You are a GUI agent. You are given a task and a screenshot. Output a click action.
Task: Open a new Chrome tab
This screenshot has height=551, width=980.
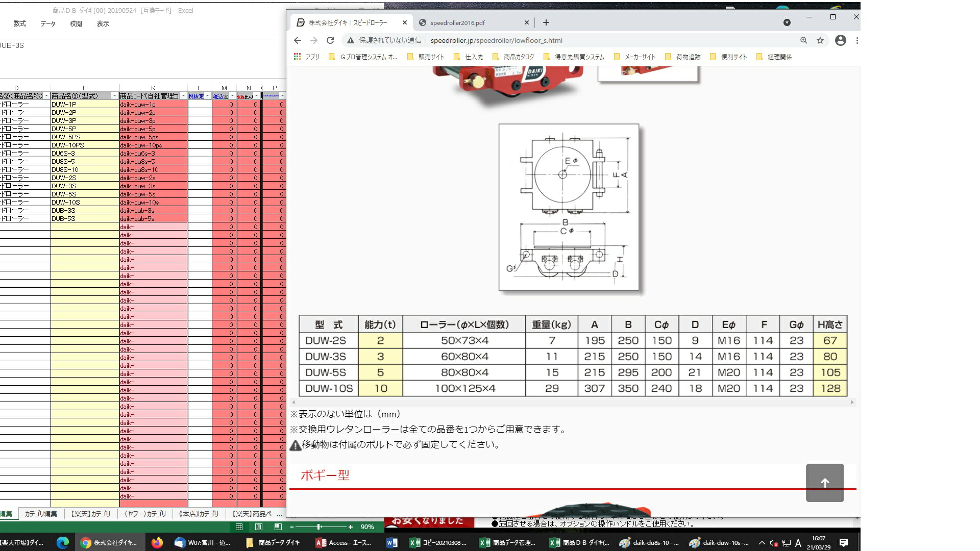coord(546,22)
